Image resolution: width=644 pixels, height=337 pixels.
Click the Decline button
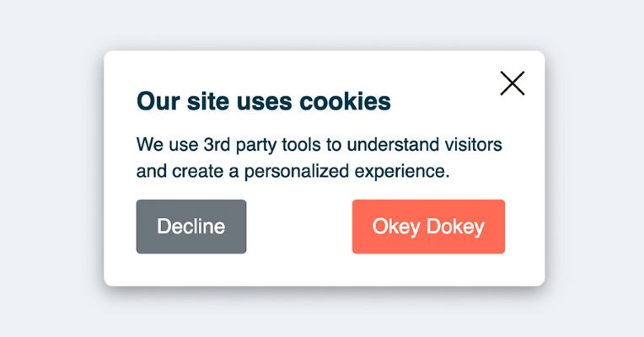point(191,227)
